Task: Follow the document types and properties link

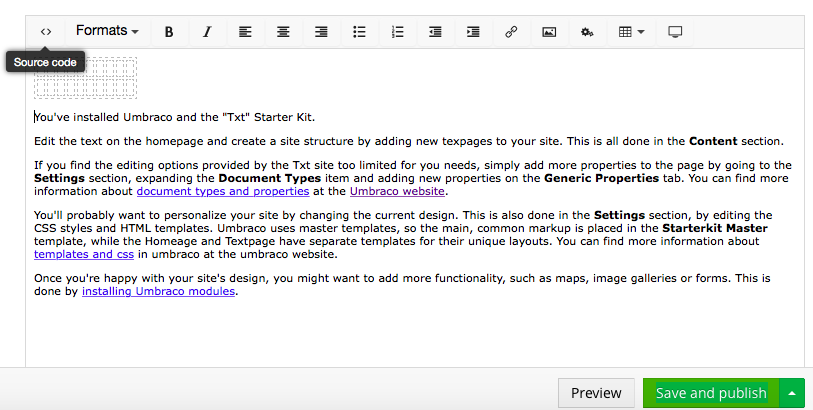Action: 223,191
